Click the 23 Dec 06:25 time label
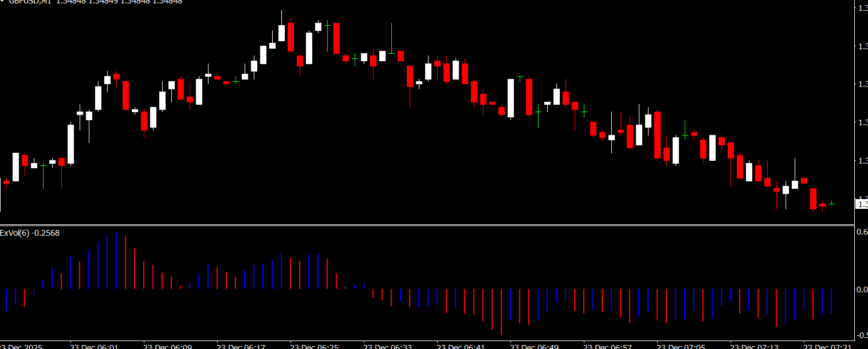 click(314, 346)
